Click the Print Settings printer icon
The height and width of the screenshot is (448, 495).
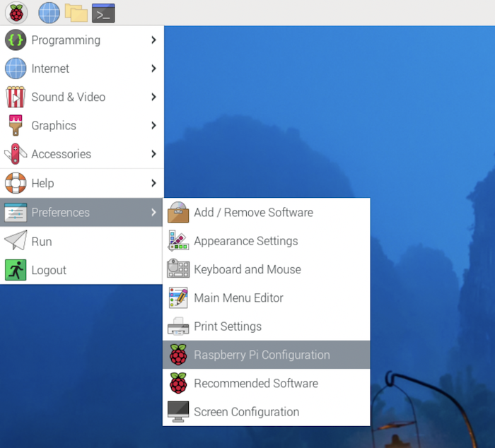coord(178,326)
